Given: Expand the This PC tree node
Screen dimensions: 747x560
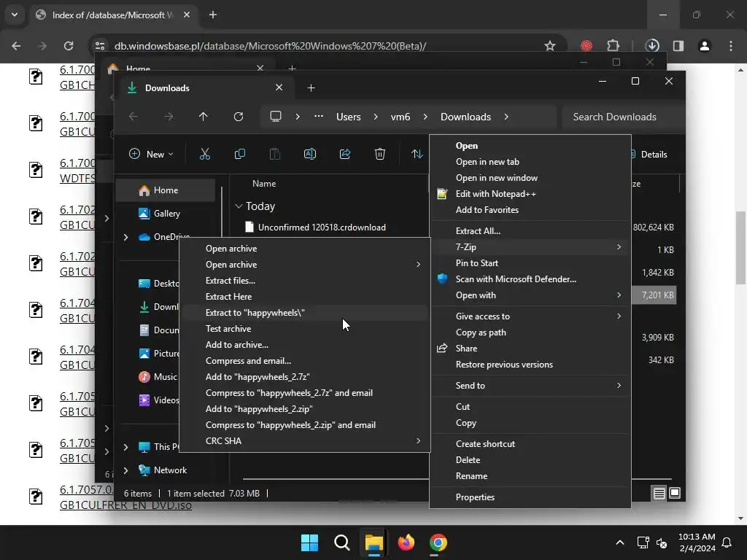Looking at the screenshot, I should click(125, 447).
